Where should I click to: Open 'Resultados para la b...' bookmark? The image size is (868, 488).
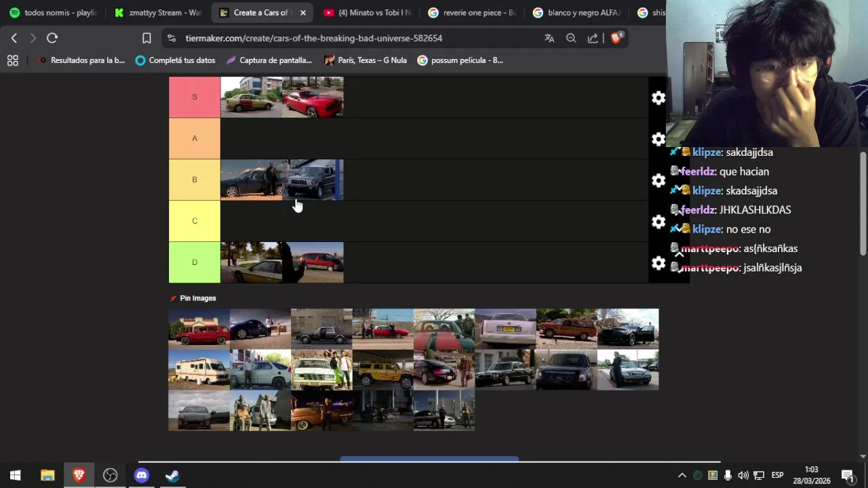(x=82, y=60)
